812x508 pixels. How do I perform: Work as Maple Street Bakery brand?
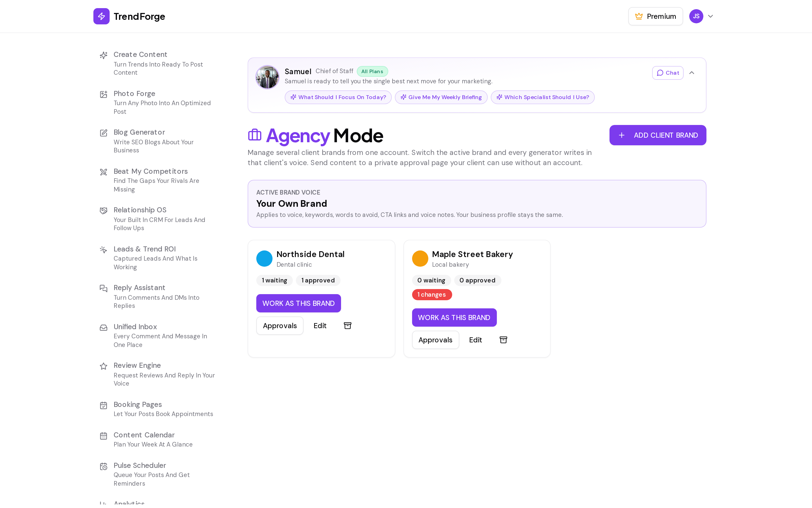tap(454, 317)
